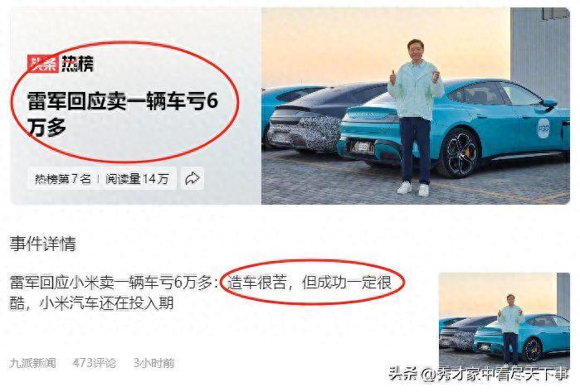Open article 雷军回应小米卖一辆车亏6万多
The width and height of the screenshot is (580, 392).
click(x=200, y=293)
